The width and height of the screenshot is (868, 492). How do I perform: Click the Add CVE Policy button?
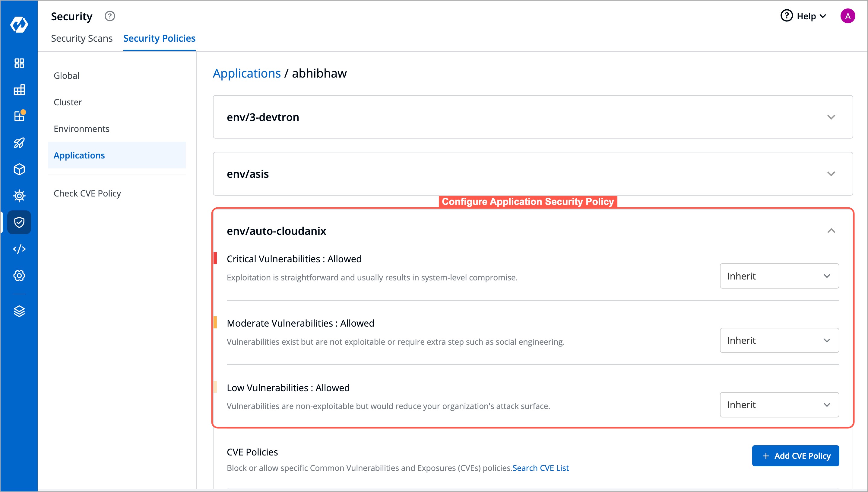pyautogui.click(x=795, y=456)
